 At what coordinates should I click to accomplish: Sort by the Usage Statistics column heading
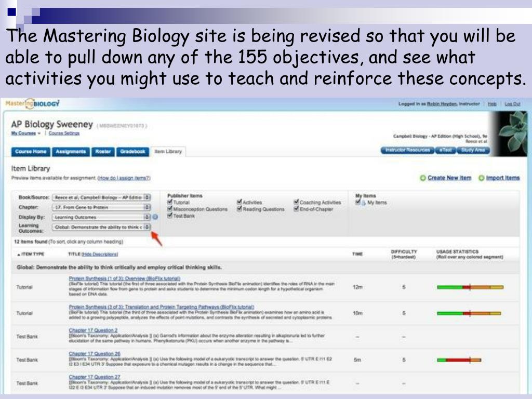point(470,254)
